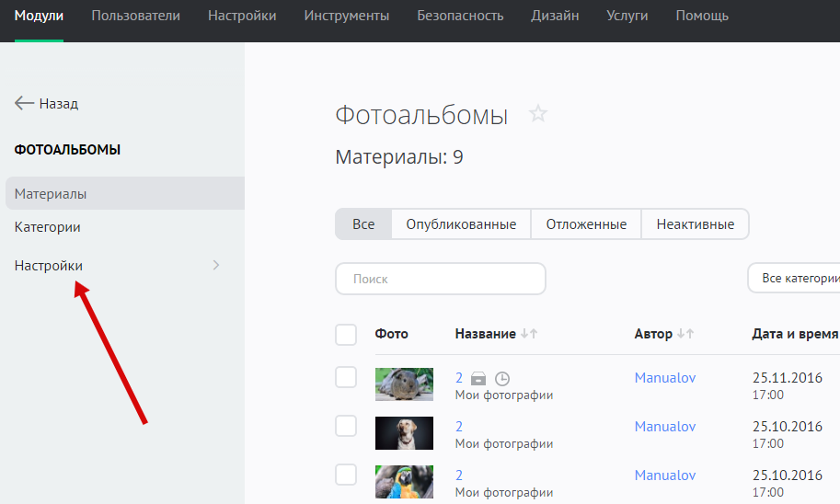Click the clock icon in first row
Viewport: 840px width, 504px height.
[x=501, y=378]
